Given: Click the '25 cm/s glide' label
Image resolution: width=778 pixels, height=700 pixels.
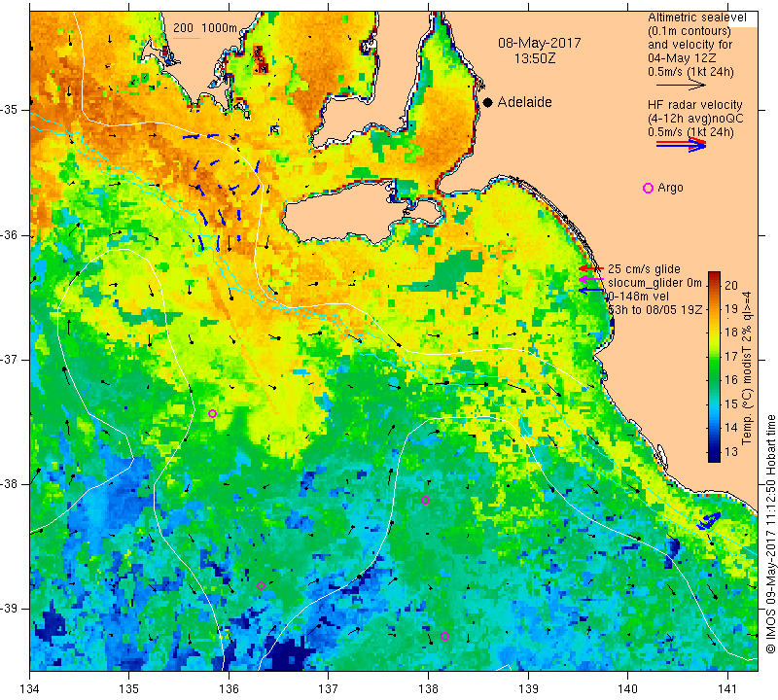Looking at the screenshot, I should pos(644,269).
